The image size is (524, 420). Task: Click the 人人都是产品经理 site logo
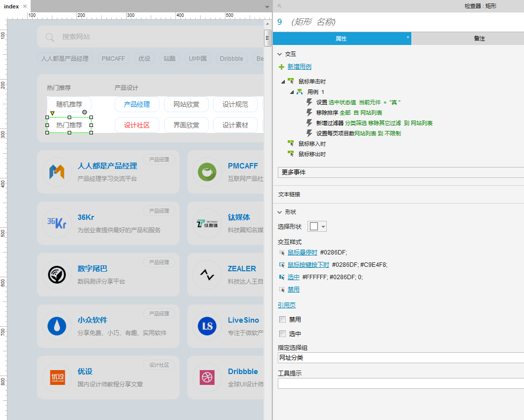coord(57,172)
